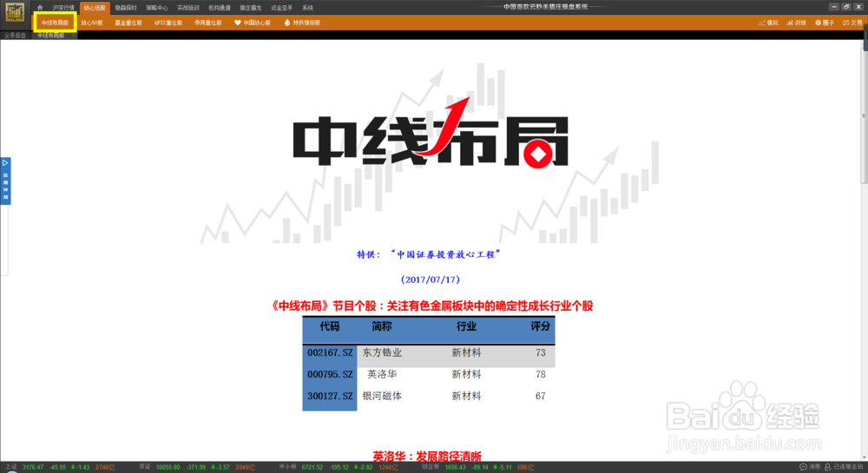The width and height of the screenshot is (868, 473).
Task: Click stock name 英洛华 in table row
Action: coord(382,375)
